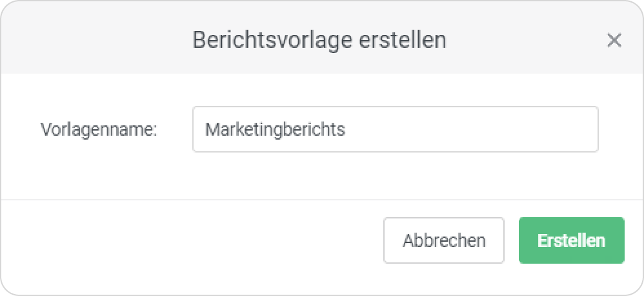Cancel the template creation

[x=443, y=240]
